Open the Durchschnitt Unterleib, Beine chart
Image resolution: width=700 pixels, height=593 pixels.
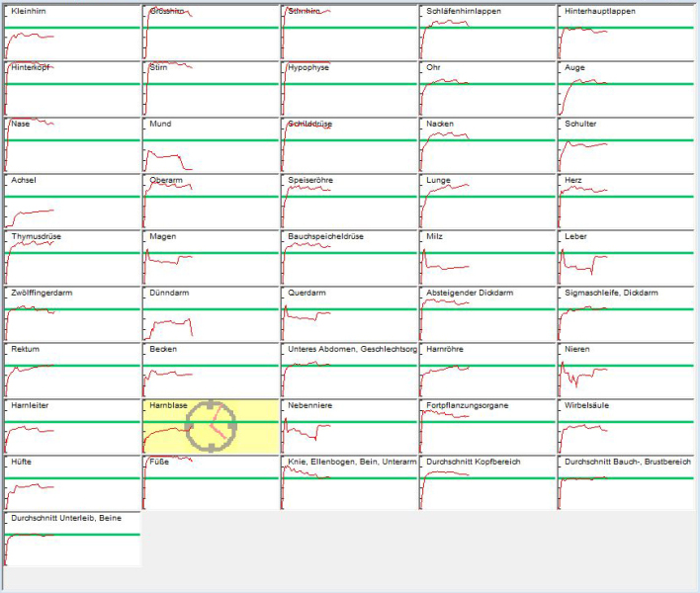pos(72,540)
